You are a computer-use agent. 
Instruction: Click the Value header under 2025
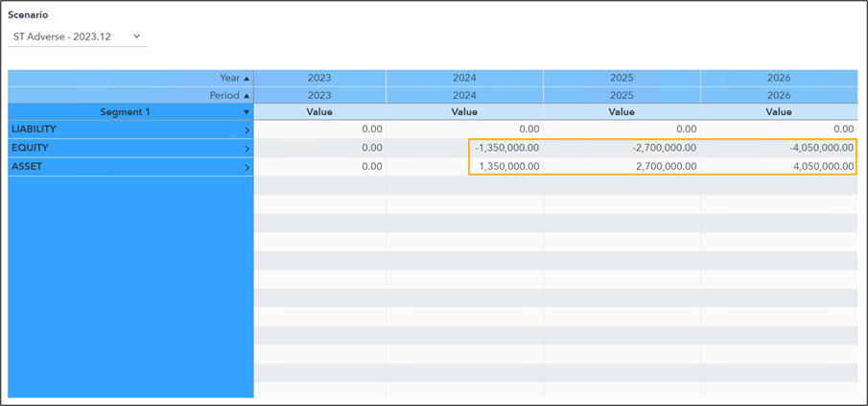(622, 112)
